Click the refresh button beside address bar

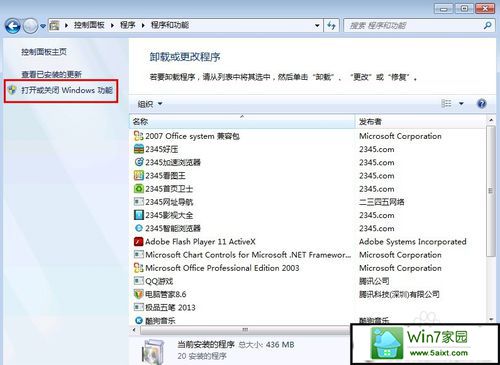click(331, 25)
